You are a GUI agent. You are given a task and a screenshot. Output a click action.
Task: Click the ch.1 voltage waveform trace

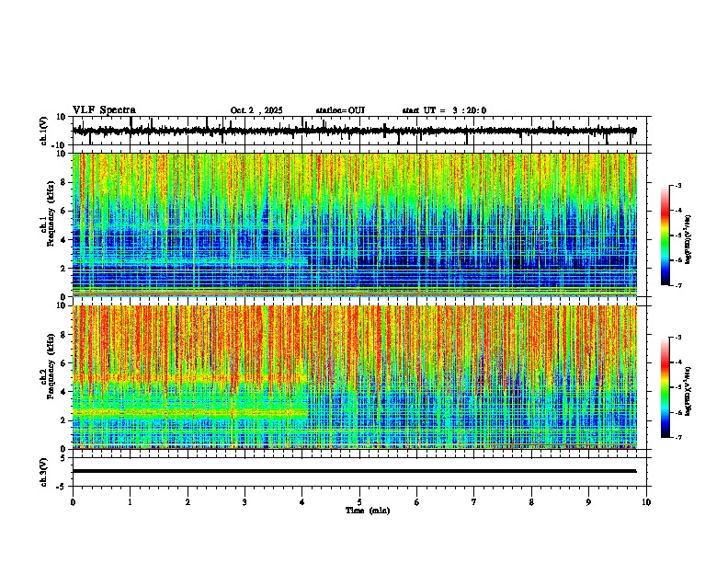(354, 131)
